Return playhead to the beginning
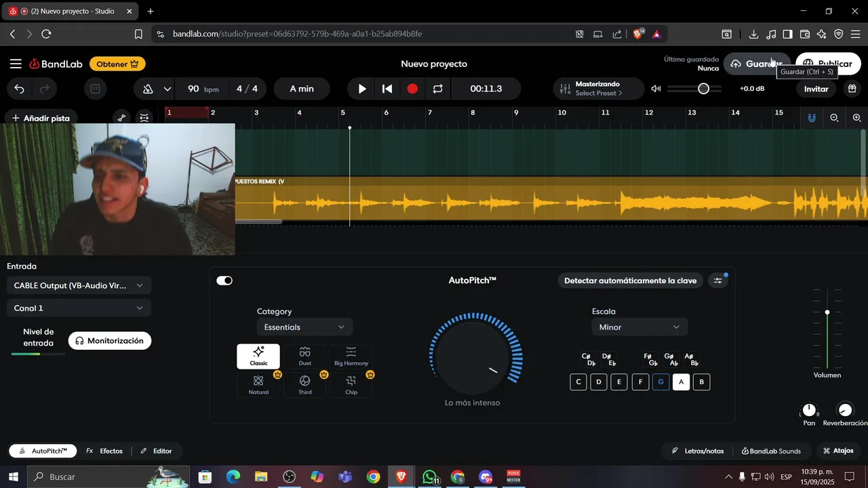Image resolution: width=868 pixels, height=488 pixels. (387, 89)
